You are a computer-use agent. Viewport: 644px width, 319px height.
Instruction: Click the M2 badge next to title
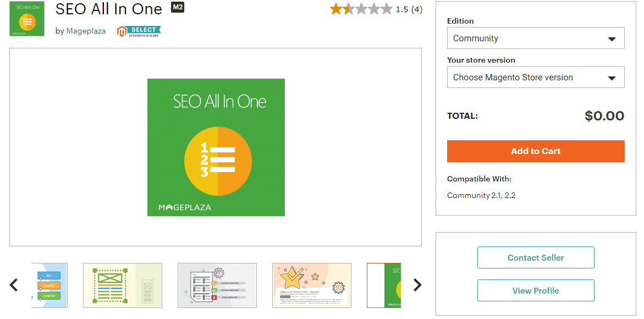click(x=178, y=7)
